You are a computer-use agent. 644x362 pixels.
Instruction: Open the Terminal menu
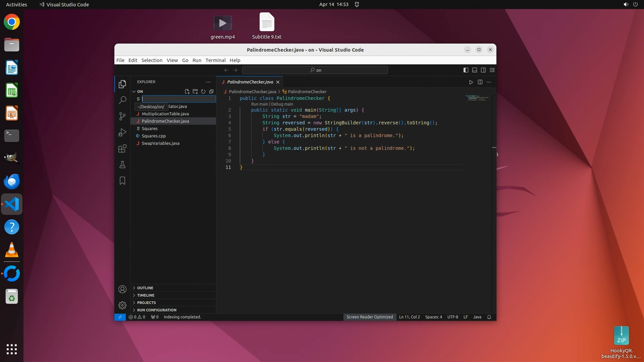[215, 60]
